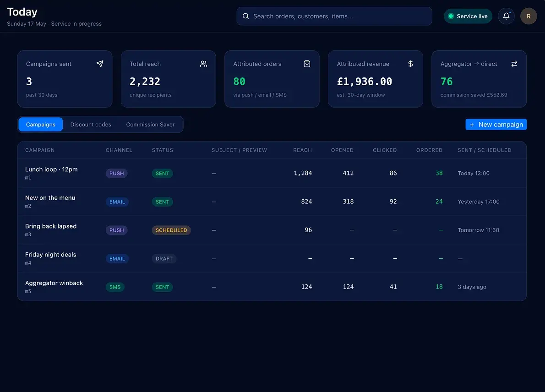The image size is (545, 392).
Task: Click the SMS channel badge
Action: click(115, 287)
